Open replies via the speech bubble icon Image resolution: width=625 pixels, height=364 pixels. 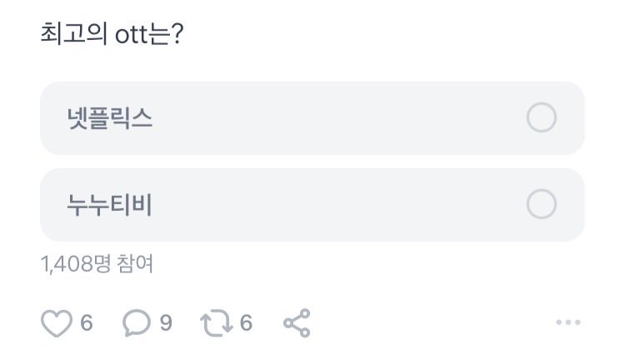(136, 323)
